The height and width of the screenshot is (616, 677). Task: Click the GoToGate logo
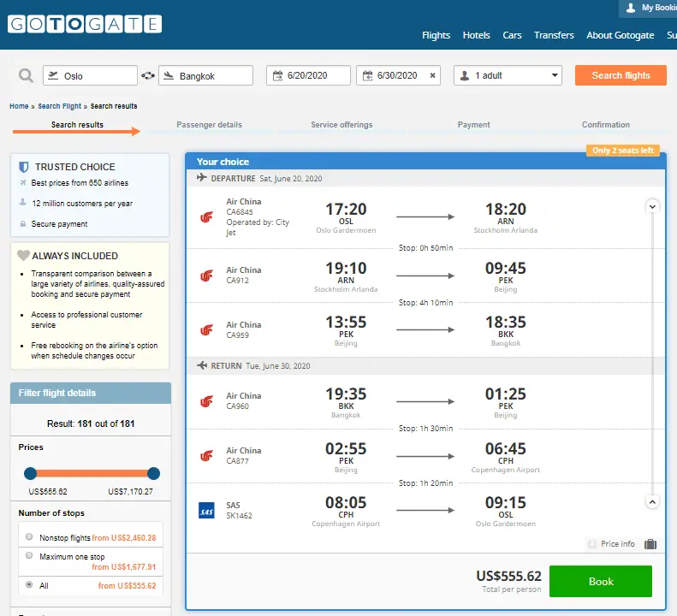[x=85, y=24]
